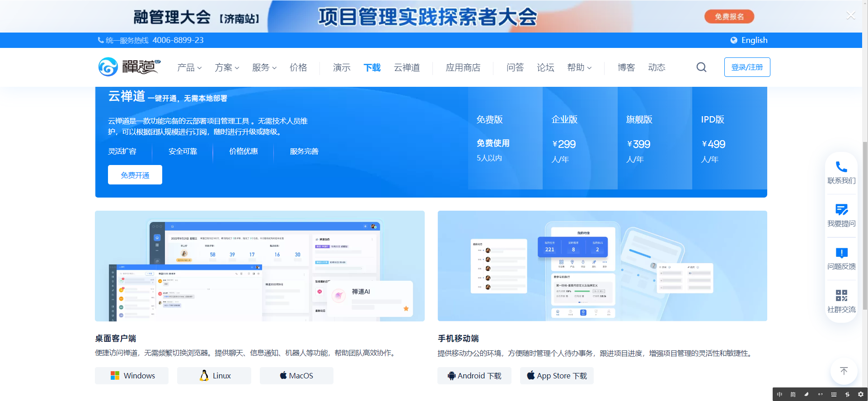The height and width of the screenshot is (401, 868).
Task: Expand the 方案 dropdown menu
Action: pos(227,67)
